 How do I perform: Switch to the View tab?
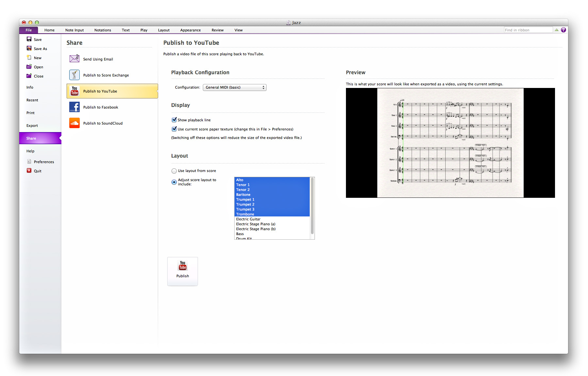pyautogui.click(x=238, y=30)
